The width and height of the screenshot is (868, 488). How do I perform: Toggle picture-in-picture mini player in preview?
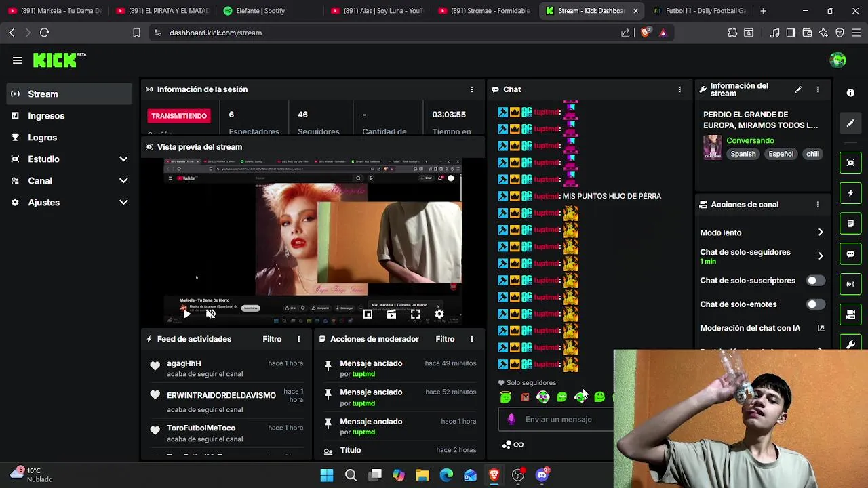click(x=368, y=314)
